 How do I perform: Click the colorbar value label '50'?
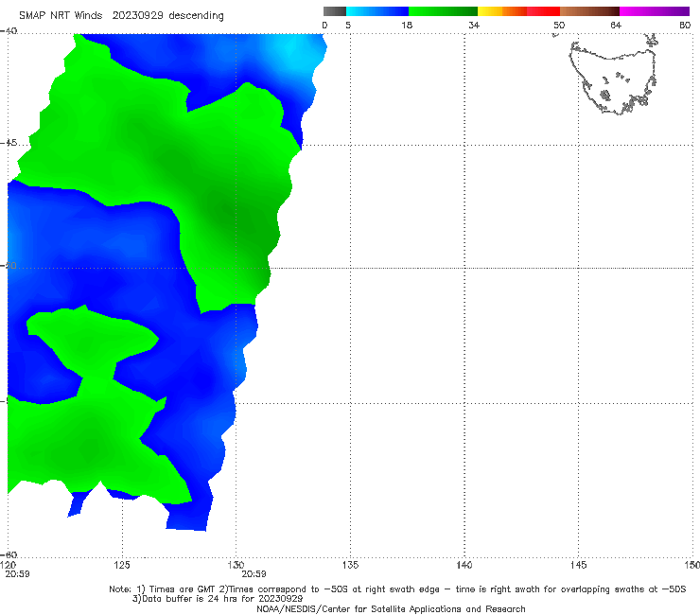click(559, 26)
